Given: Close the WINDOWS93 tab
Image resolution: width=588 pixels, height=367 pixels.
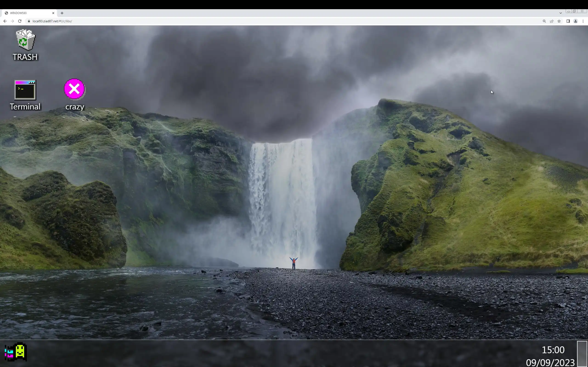Looking at the screenshot, I should pos(53,13).
